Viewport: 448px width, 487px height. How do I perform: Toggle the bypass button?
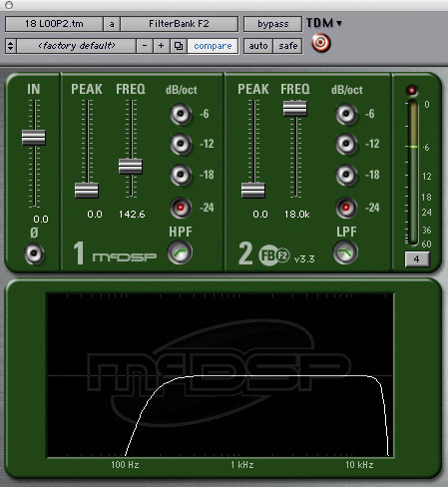coord(272,24)
